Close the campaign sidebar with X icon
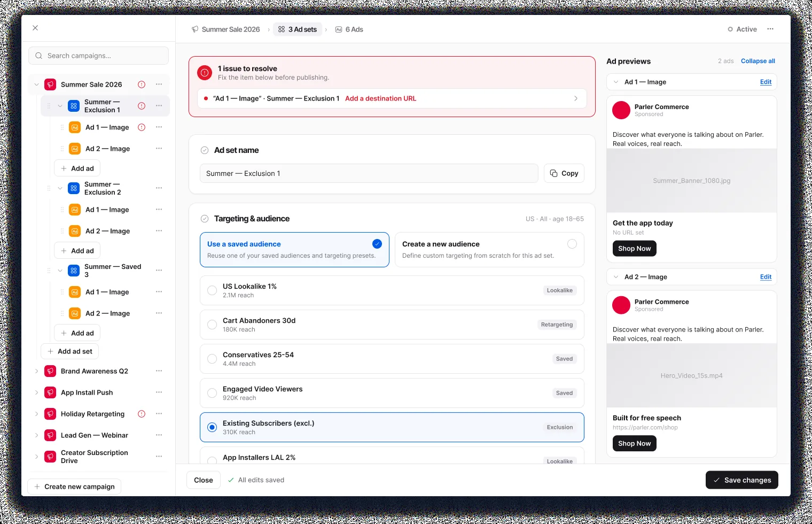Viewport: 812px width, 524px height. [x=35, y=28]
